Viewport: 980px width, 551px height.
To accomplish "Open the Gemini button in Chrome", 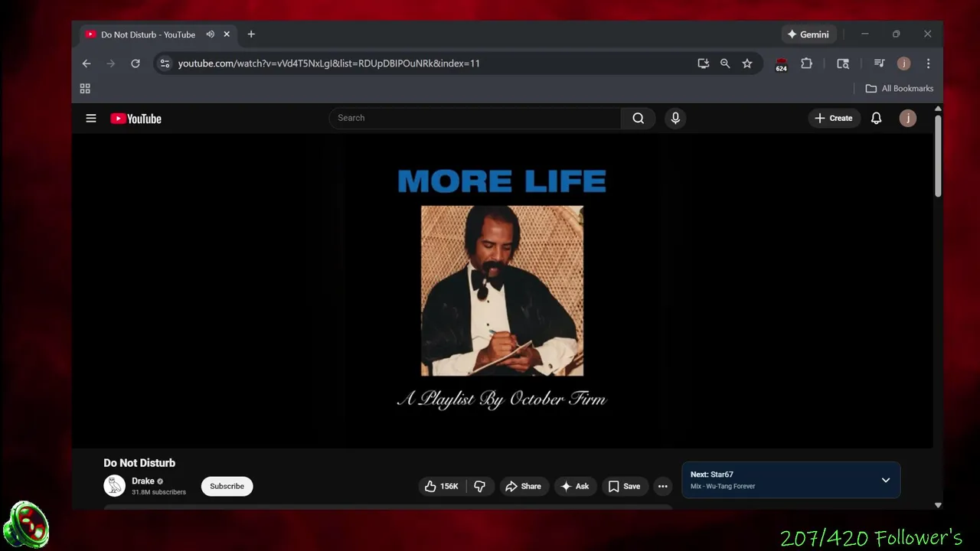I will click(808, 34).
